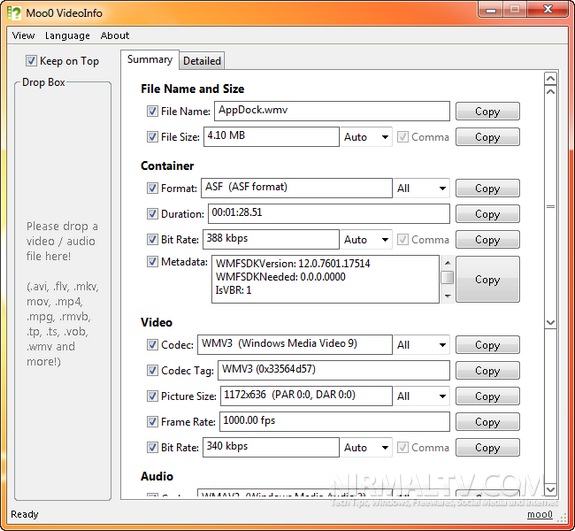Toggle the Picture Size checkbox
Viewport: 575px width, 531px height.
[152, 396]
